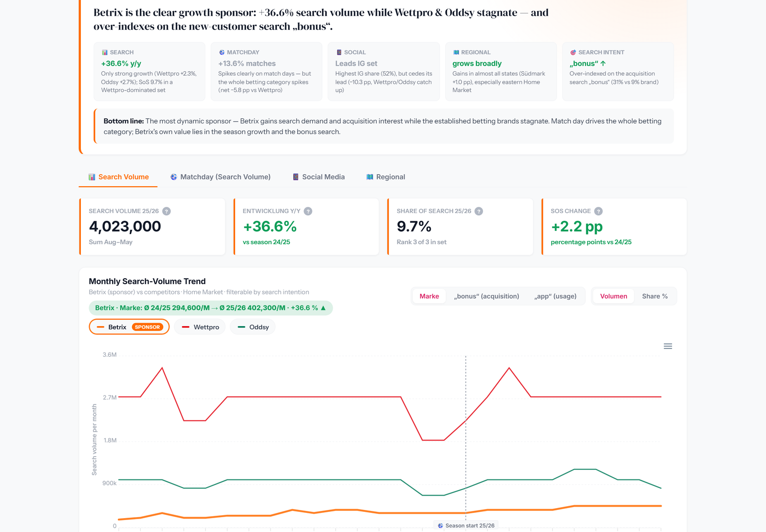The height and width of the screenshot is (532, 766).
Task: Switch chart to Share % view
Action: 655,296
